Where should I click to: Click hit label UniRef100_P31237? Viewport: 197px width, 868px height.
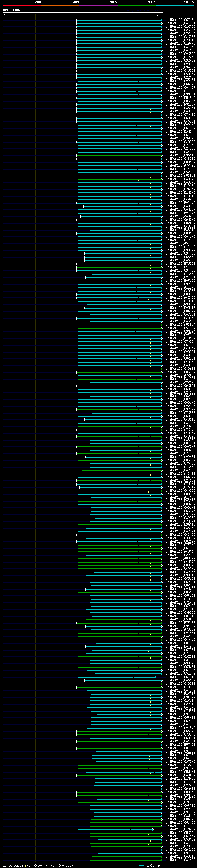(x=180, y=104)
